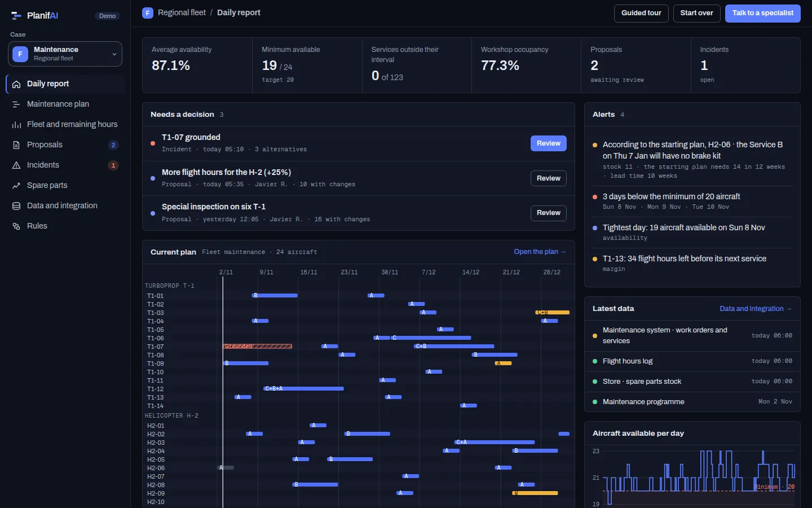This screenshot has width=812, height=508.
Task: Click Regional fleet breadcrumb
Action: click(182, 12)
